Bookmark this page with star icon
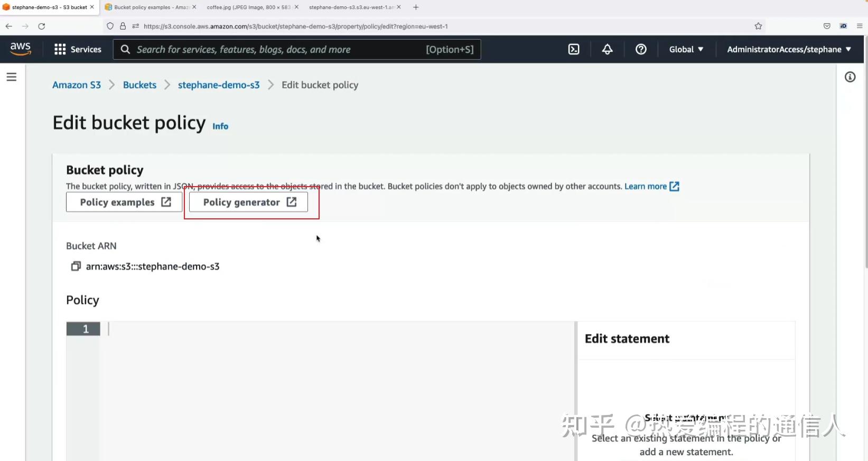This screenshot has height=461, width=868. coord(758,26)
